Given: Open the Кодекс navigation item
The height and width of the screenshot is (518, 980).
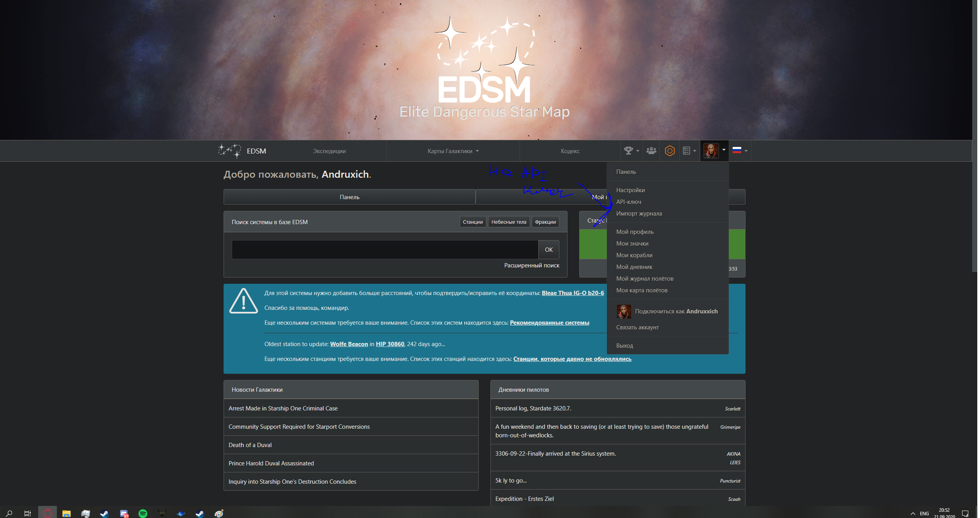Looking at the screenshot, I should point(570,151).
